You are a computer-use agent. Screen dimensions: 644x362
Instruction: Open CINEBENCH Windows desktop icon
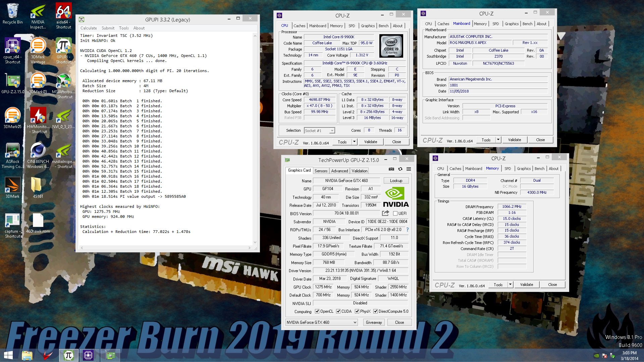(x=38, y=156)
